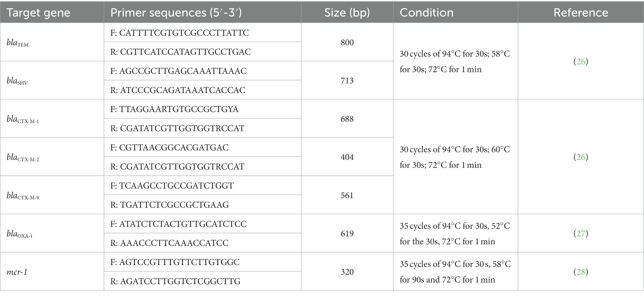Select the Size (bp) column header
The image size is (644, 296).
347,12
